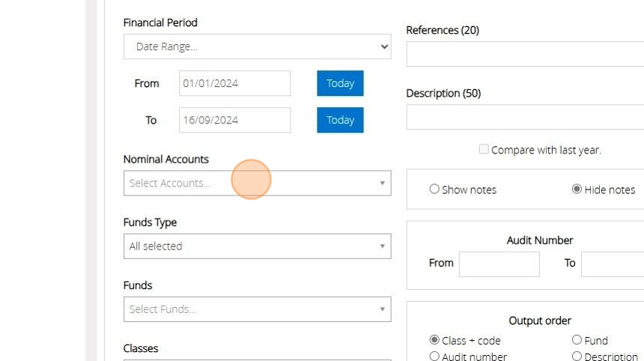The width and height of the screenshot is (644, 361).
Task: Select Fund output order option
Action: pos(577,340)
